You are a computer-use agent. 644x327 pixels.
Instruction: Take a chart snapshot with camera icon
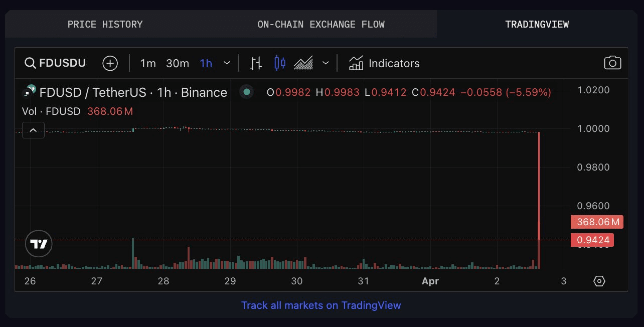(612, 63)
